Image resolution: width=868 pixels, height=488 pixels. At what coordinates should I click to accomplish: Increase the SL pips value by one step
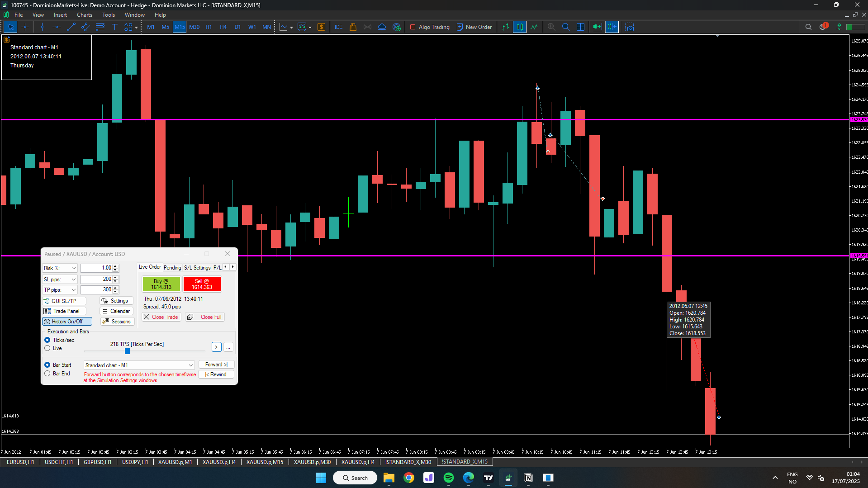(115, 277)
